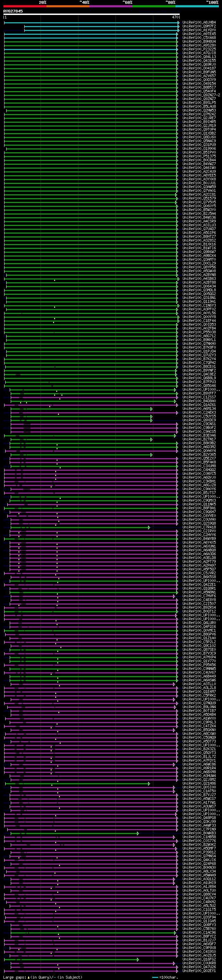222x980 pixels.
Task: Select the UniRef100_Q9ZNZ7-2 label
Action: click(x=201, y=95)
